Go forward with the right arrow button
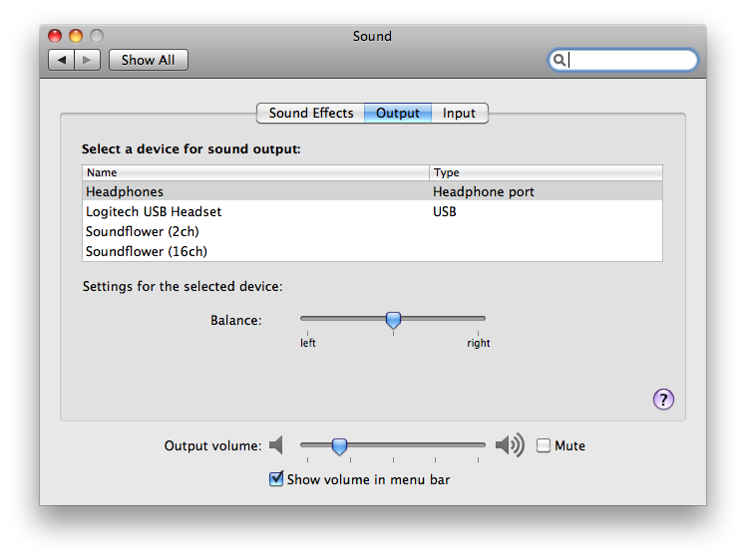This screenshot has width=746, height=560. coord(87,60)
